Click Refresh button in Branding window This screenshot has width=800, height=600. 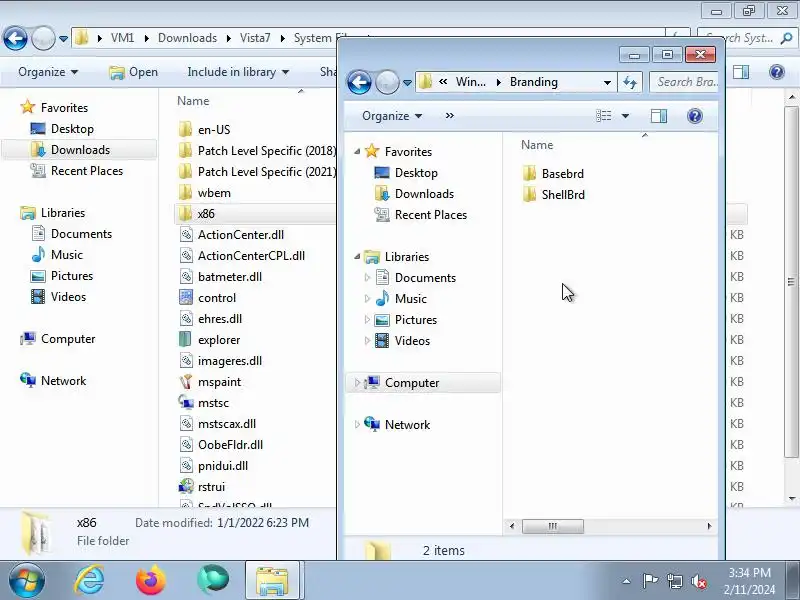point(630,82)
